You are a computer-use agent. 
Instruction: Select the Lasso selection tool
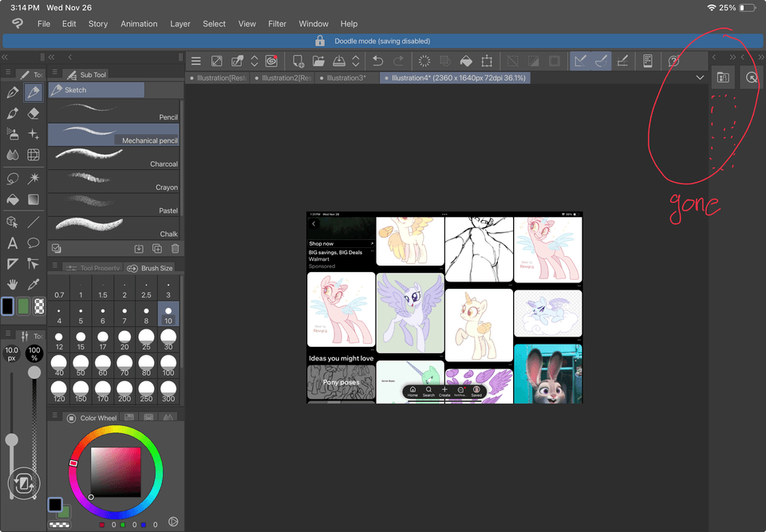click(13, 178)
